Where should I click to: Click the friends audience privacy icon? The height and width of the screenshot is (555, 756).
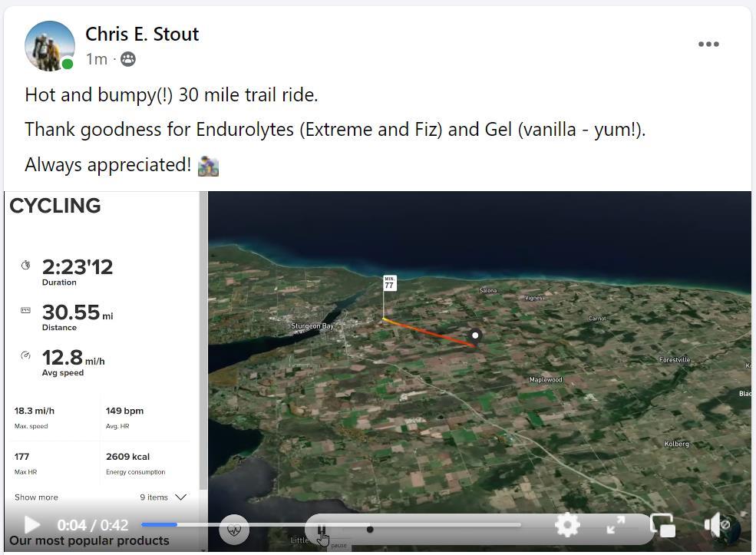(127, 59)
